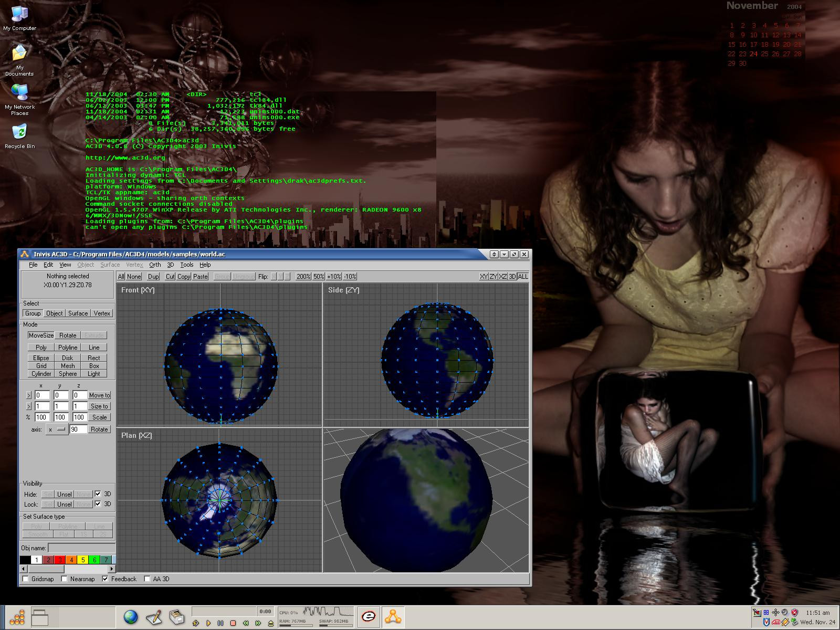Toggle the Hide 3D checkbox
The height and width of the screenshot is (630, 840).
[98, 494]
